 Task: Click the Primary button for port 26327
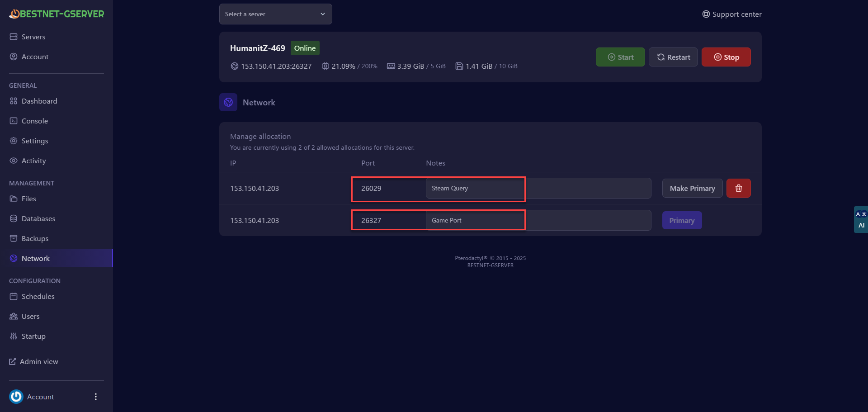[x=682, y=220]
